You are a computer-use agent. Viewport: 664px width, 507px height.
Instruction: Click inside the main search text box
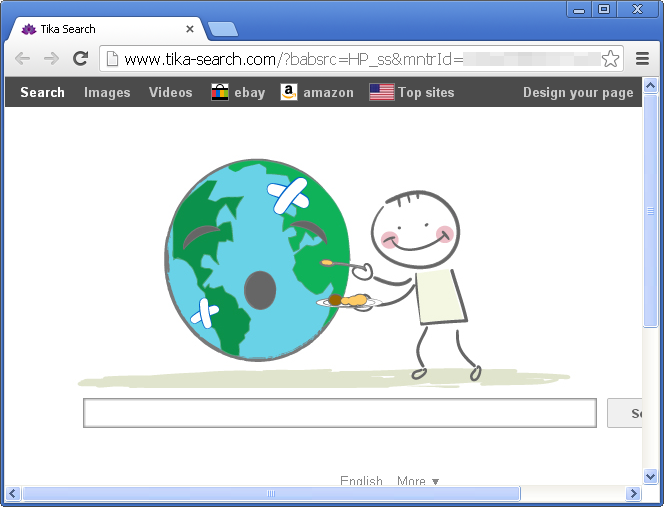339,413
